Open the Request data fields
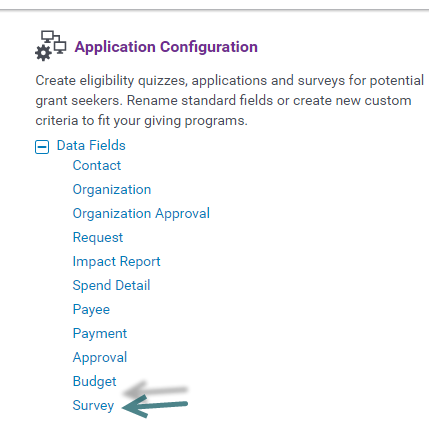Screen dimensions: 429x423 [x=98, y=237]
